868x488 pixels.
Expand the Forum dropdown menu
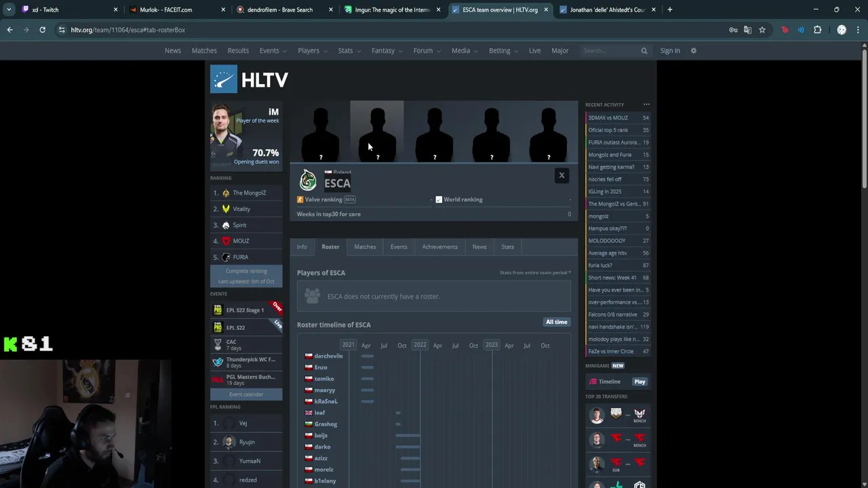[427, 51]
